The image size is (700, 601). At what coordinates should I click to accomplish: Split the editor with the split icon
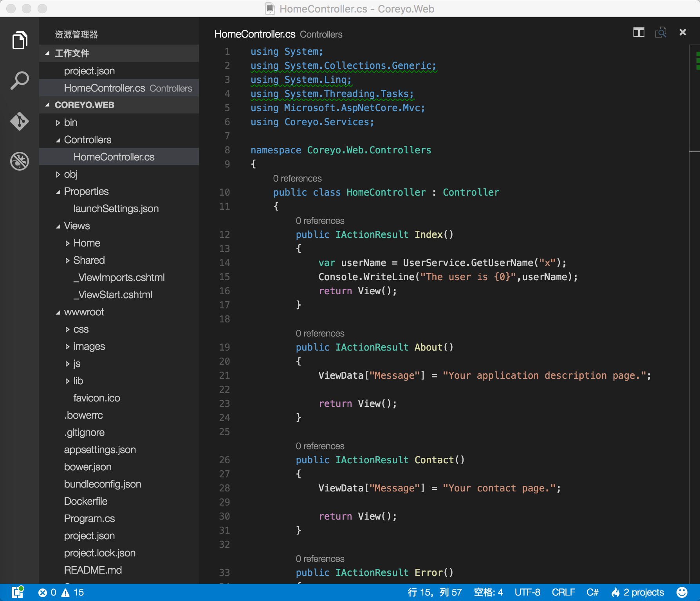pos(639,32)
